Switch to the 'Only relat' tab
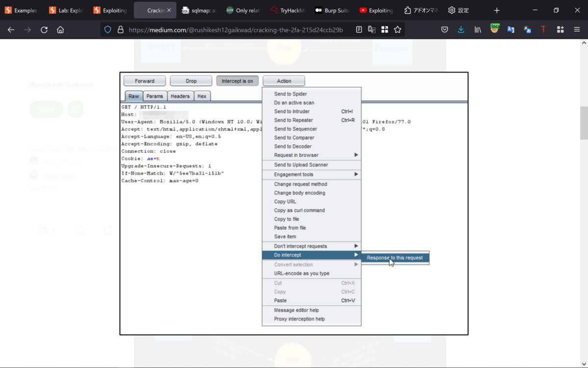588x368 pixels. coord(244,10)
